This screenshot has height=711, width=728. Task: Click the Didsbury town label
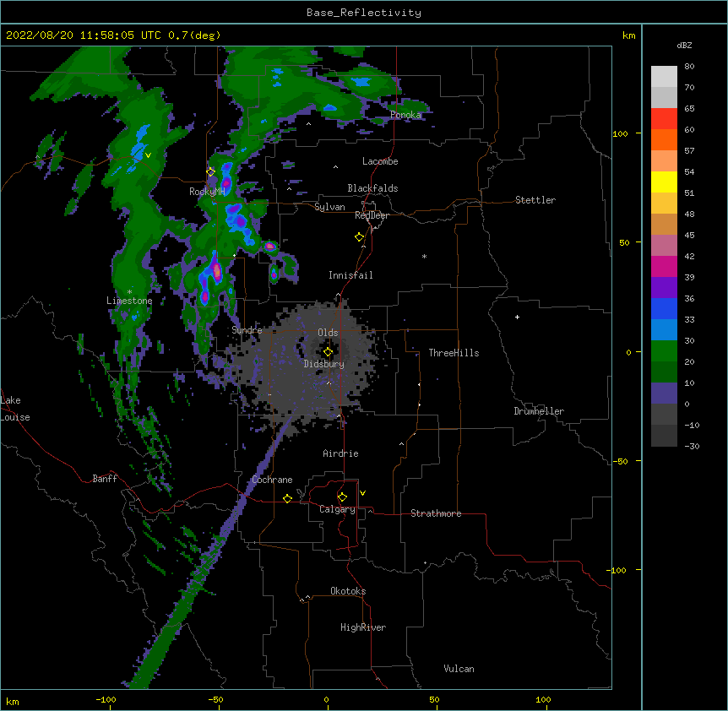pos(324,364)
